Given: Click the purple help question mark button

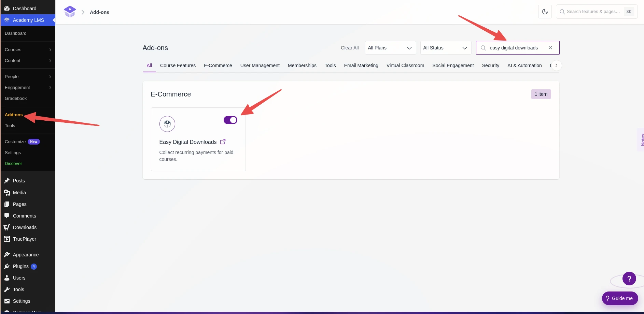Looking at the screenshot, I should click(x=629, y=279).
